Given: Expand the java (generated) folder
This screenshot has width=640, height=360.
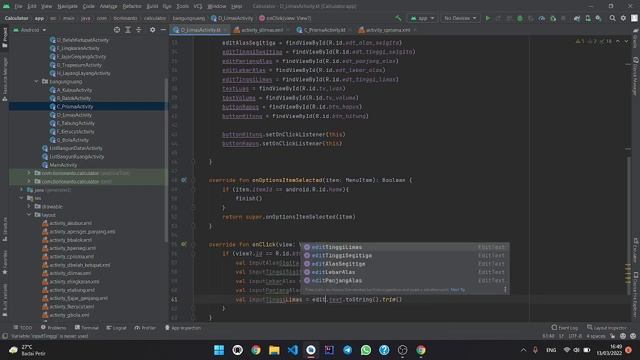Looking at the screenshot, I should (22, 190).
